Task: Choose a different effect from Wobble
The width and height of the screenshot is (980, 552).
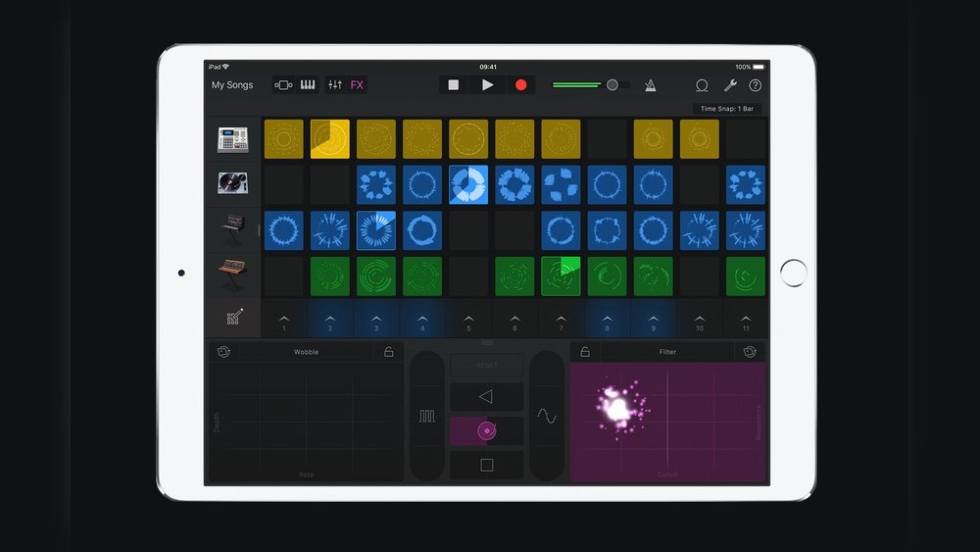Action: coord(306,352)
